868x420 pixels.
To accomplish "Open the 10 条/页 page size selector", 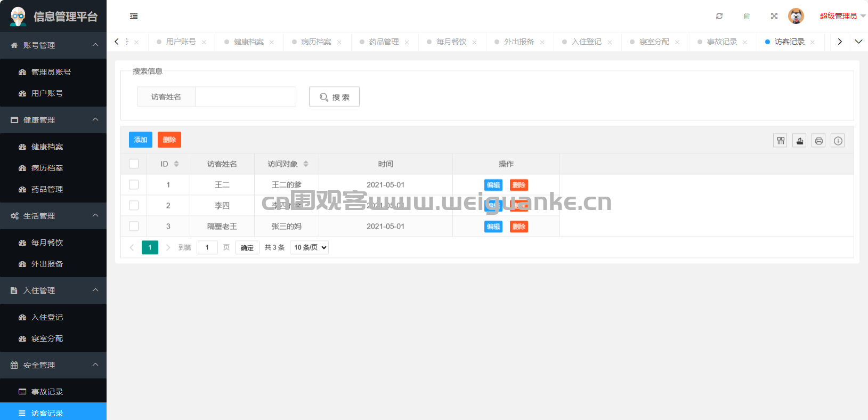I will [x=309, y=247].
